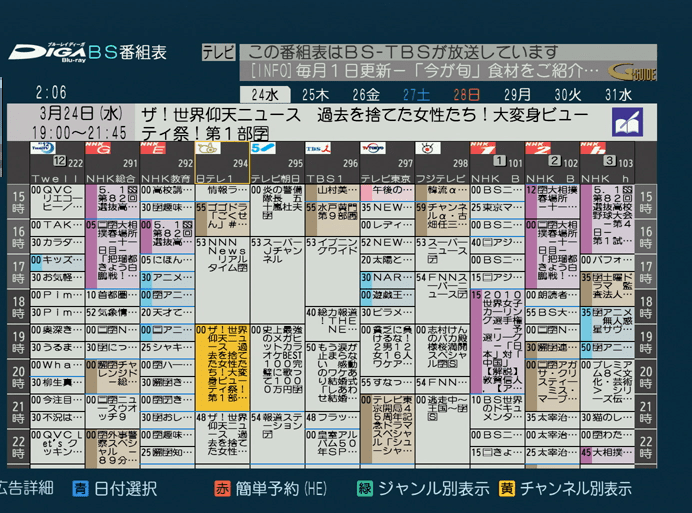This screenshot has height=513, width=692.
Task: Select 55 水戸黄門 第9部 program
Action: [332, 219]
